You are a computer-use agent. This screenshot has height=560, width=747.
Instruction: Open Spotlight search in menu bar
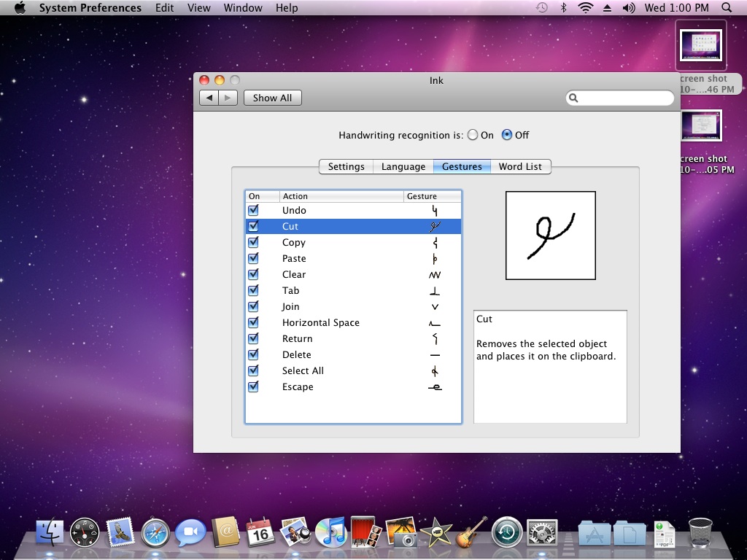click(x=726, y=7)
